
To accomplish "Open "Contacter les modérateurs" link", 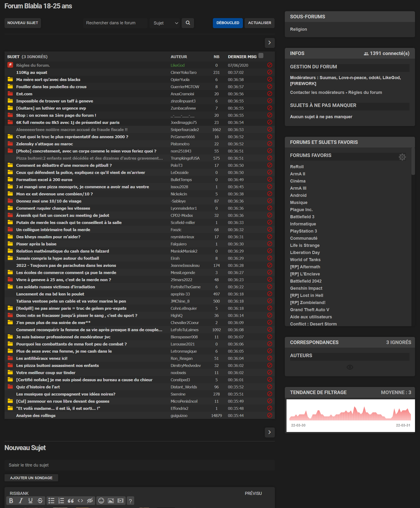I will 317,92.
